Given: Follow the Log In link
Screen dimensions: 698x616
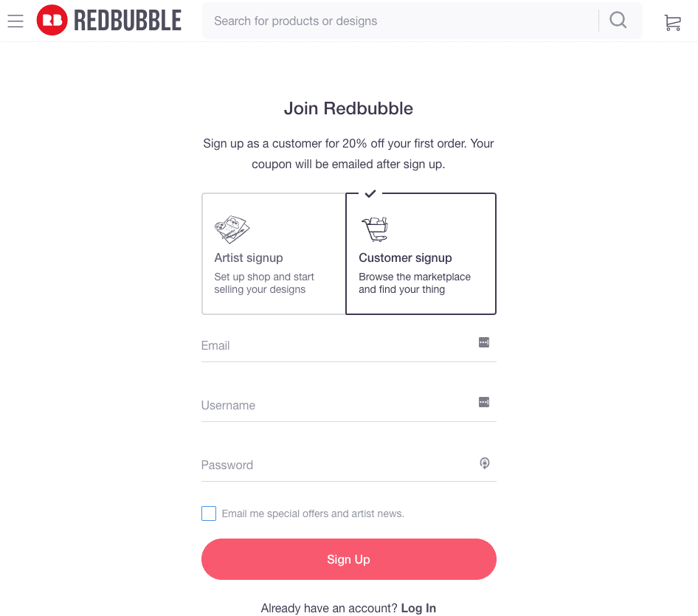Looking at the screenshot, I should [x=418, y=608].
